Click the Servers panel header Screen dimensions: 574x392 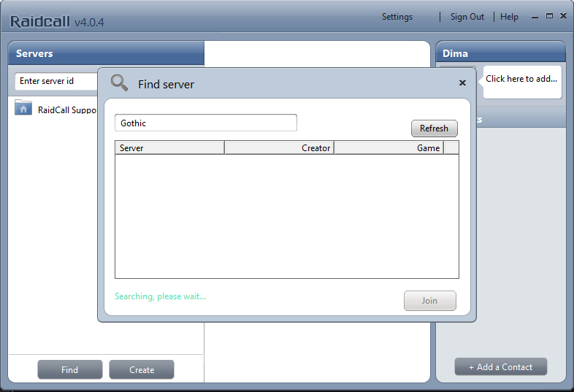(106, 53)
